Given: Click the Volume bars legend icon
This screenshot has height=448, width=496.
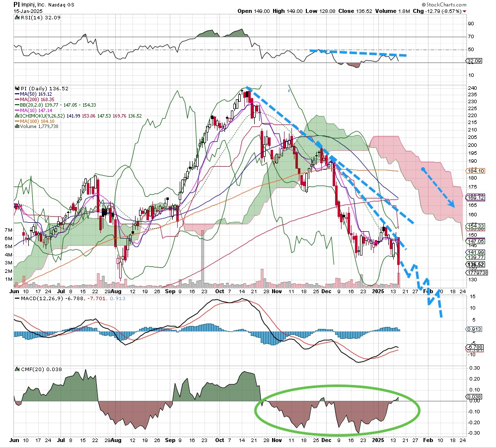Looking at the screenshot, I should point(16,127).
